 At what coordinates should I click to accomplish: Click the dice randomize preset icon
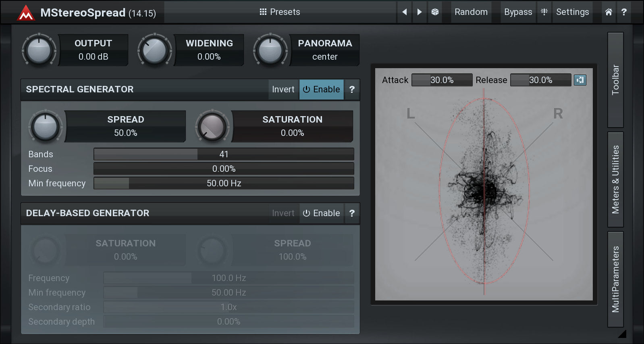point(435,12)
